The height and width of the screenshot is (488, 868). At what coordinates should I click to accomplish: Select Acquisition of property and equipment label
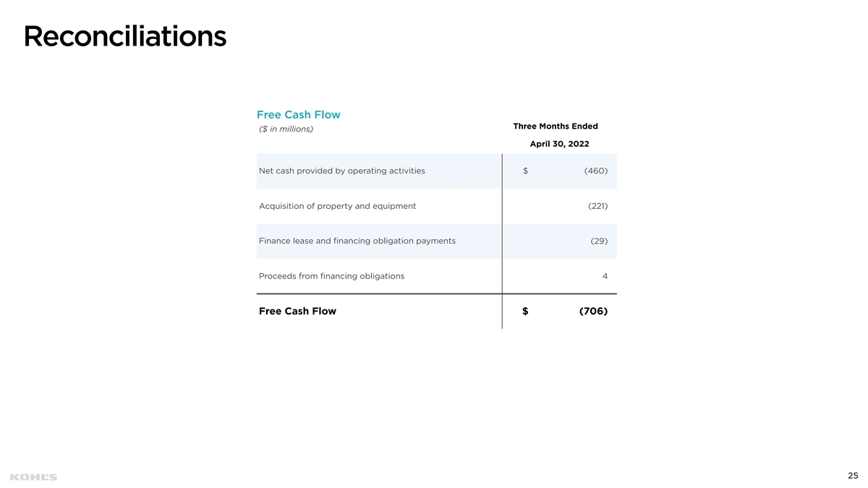coord(337,206)
